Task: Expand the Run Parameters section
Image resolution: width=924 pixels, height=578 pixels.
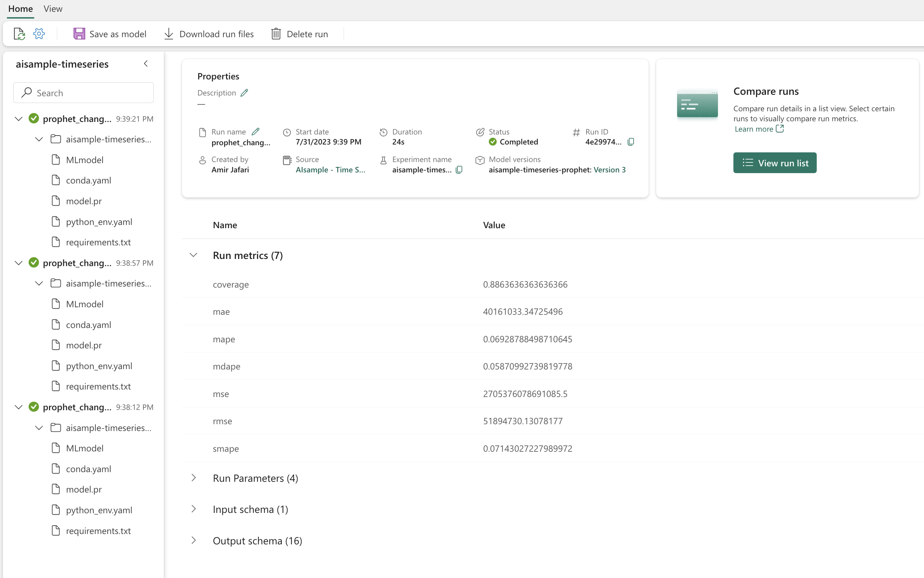Action: (x=194, y=478)
